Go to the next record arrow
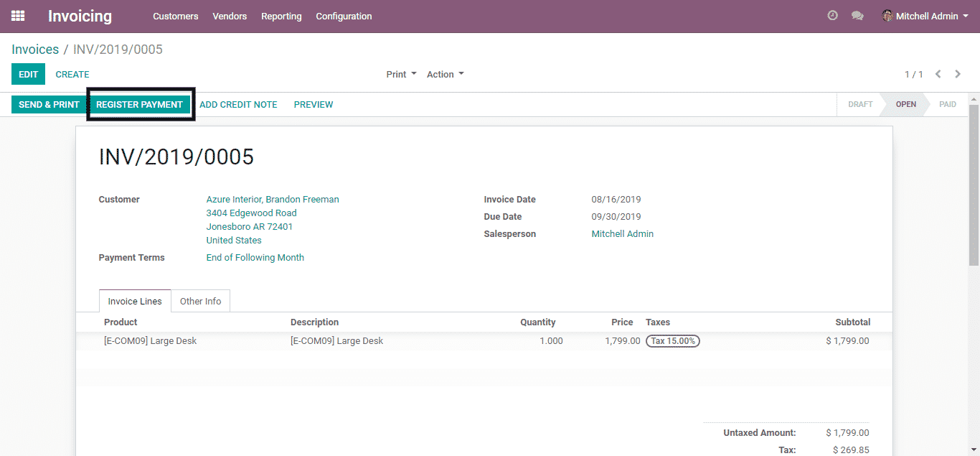The image size is (980, 456). click(958, 74)
